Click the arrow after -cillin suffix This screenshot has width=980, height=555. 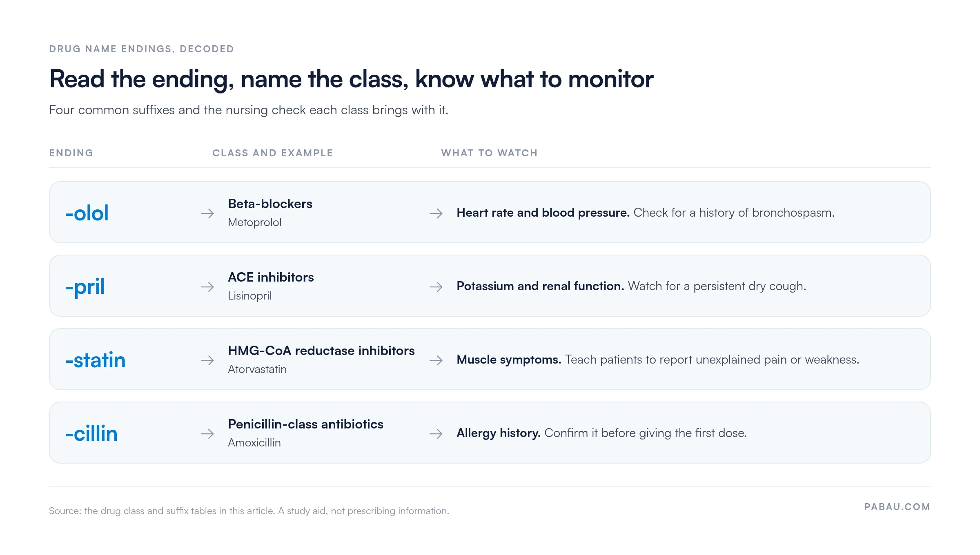(207, 433)
